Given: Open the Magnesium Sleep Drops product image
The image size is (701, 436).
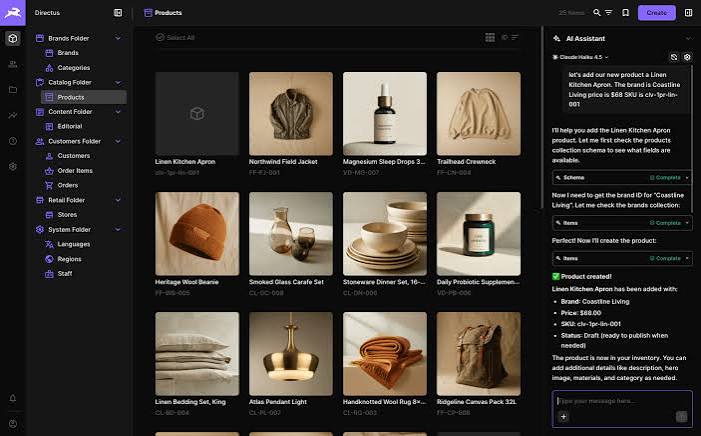Looking at the screenshot, I should 385,114.
